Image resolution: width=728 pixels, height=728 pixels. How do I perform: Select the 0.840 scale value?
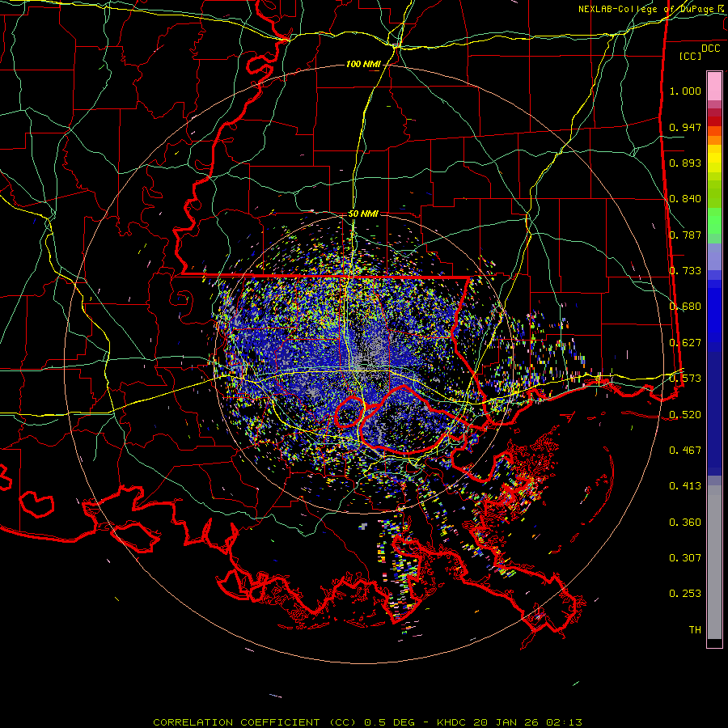tap(685, 199)
